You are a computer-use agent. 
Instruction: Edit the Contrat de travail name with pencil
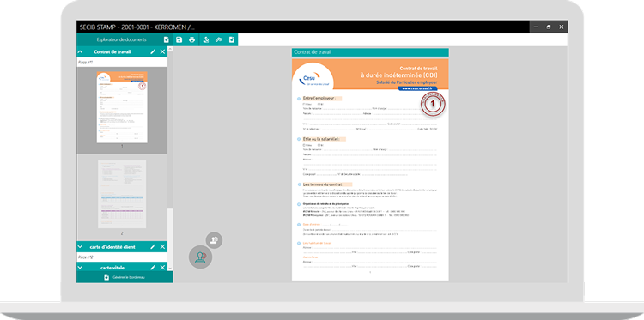point(153,51)
